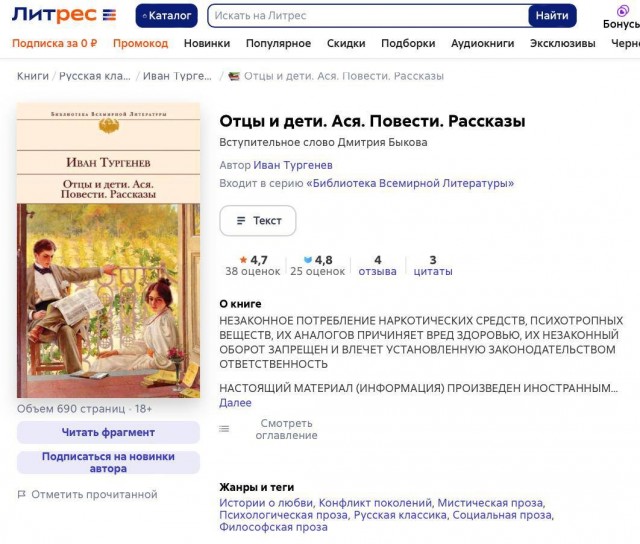Open genre 'Конфликт поколений'
Image resolution: width=640 pixels, height=544 pixels.
coord(375,503)
